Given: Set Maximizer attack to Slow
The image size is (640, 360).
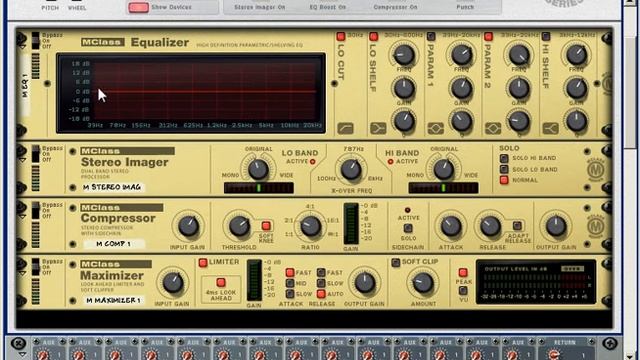Looking at the screenshot, I should [290, 293].
